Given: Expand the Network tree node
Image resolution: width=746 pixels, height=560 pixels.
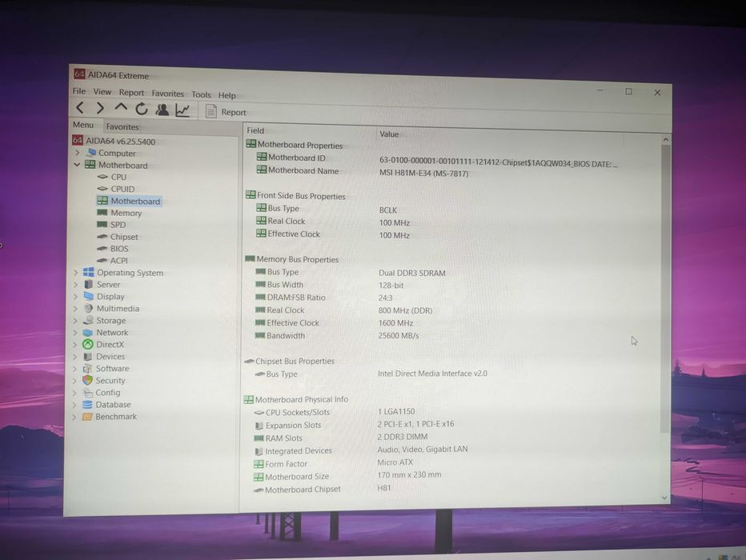Looking at the screenshot, I should pos(75,332).
